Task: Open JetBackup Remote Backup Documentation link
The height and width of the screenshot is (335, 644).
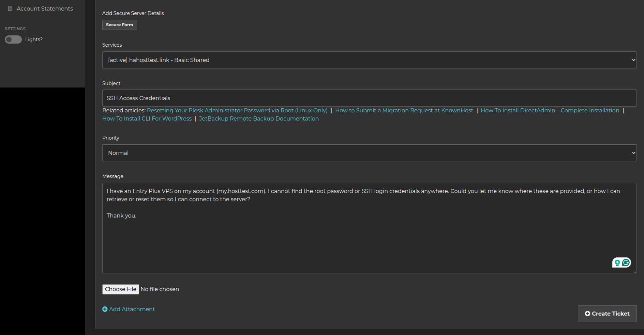Action: coord(259,118)
